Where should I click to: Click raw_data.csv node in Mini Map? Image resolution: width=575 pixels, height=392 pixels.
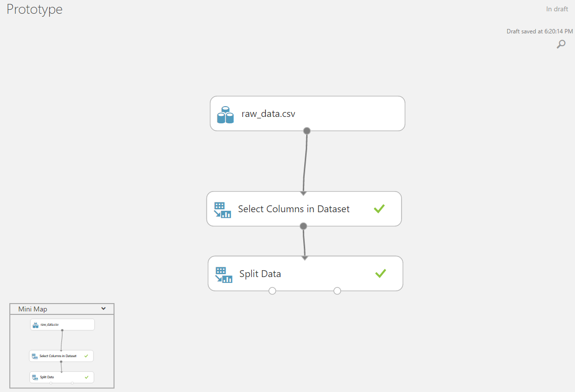(x=62, y=325)
